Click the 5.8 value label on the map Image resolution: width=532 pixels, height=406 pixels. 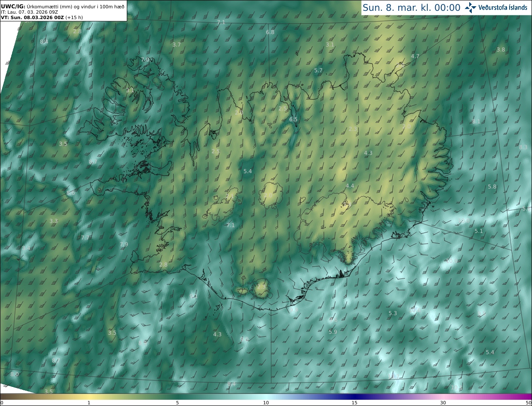click(x=492, y=187)
